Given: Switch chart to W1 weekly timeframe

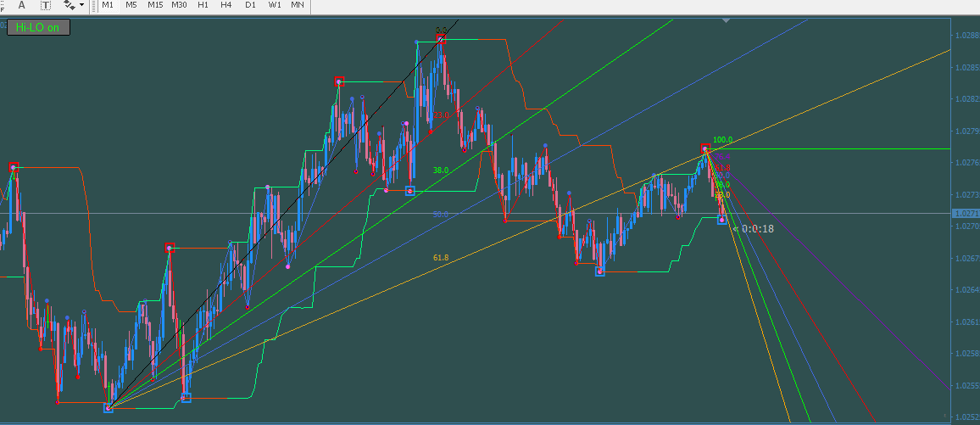Looking at the screenshot, I should (275, 5).
